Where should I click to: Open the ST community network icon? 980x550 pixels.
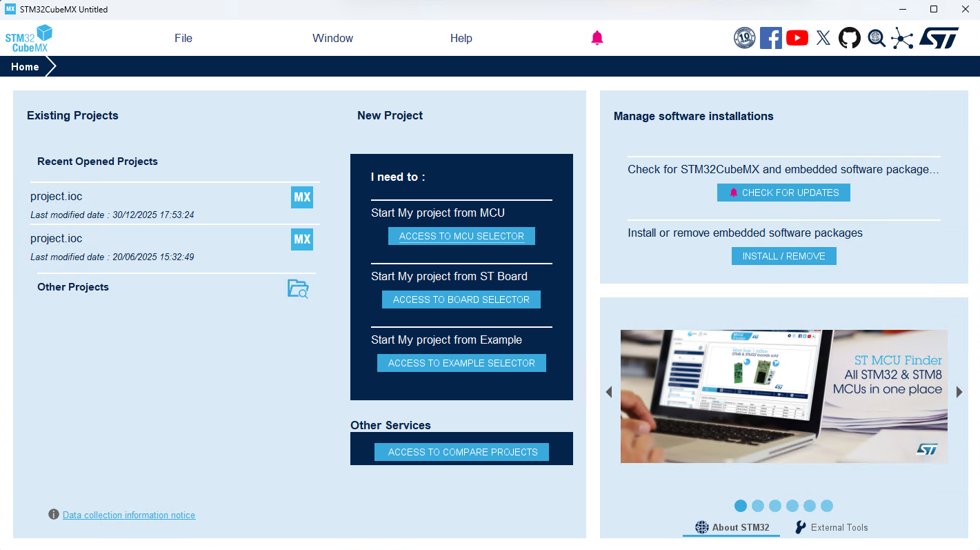pos(902,38)
